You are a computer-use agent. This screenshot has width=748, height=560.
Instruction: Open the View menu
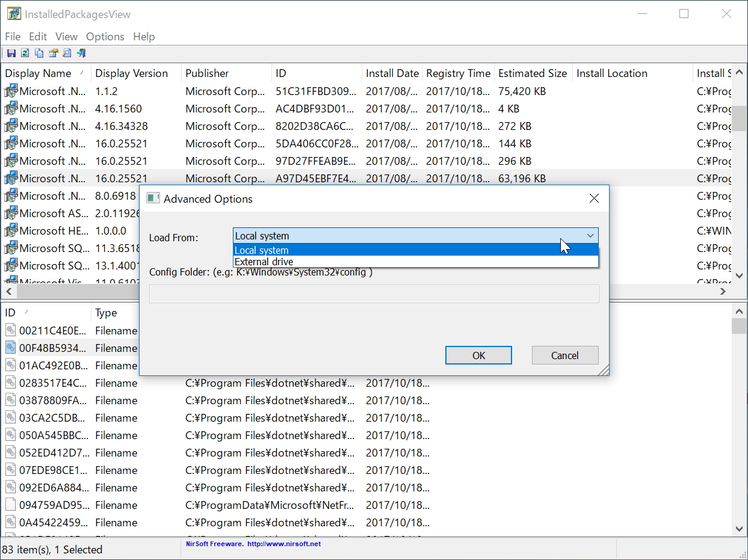67,37
